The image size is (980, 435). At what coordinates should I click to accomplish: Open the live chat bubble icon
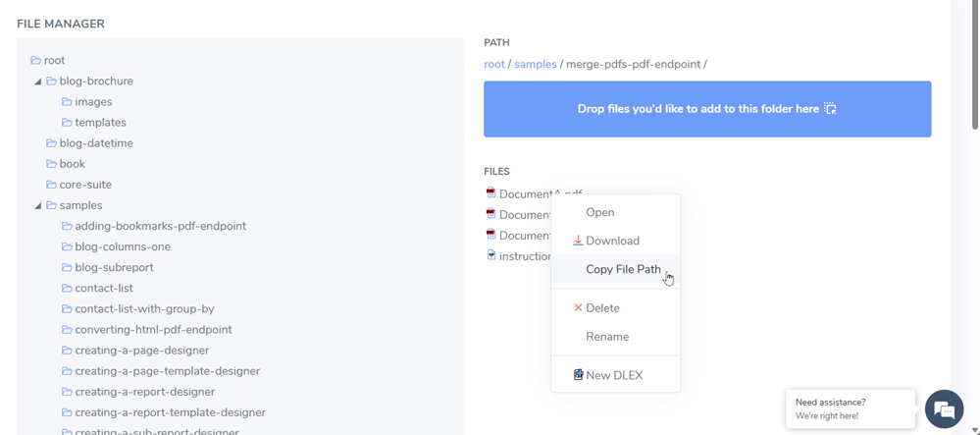point(944,409)
